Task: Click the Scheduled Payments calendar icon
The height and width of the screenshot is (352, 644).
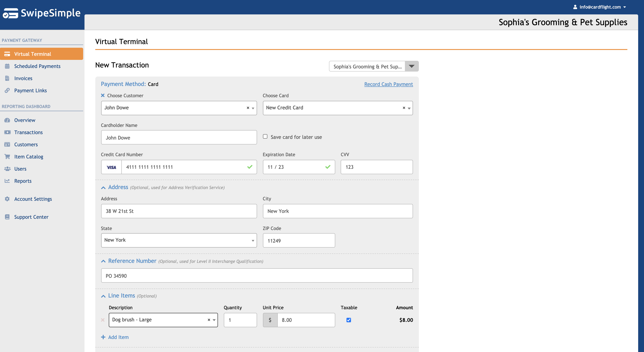Action: (7, 66)
